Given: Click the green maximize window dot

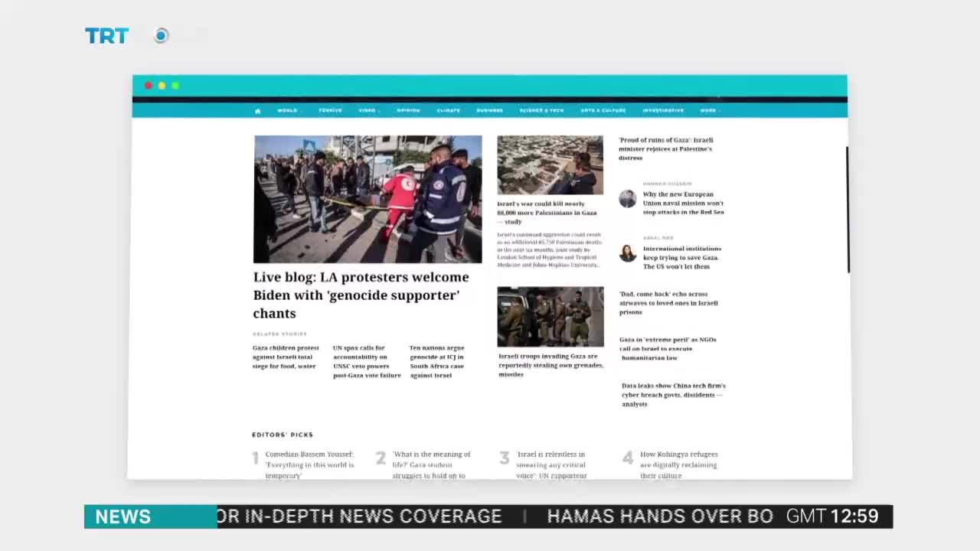Looking at the screenshot, I should tap(175, 86).
